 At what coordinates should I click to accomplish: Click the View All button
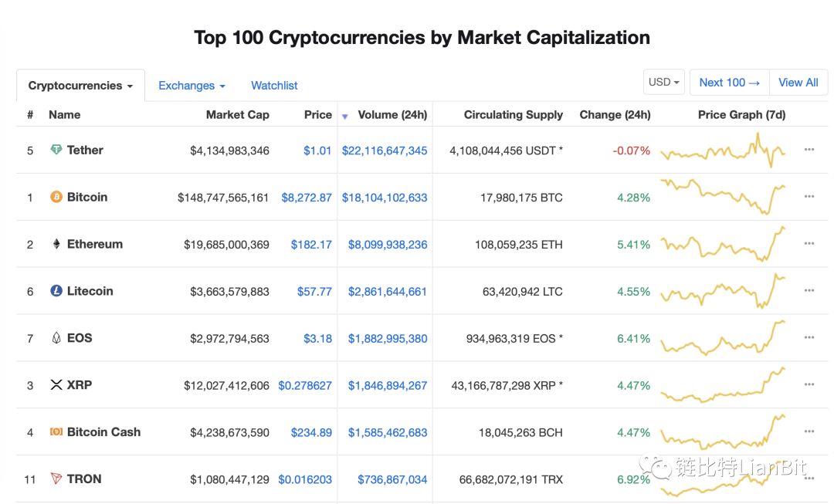(798, 83)
